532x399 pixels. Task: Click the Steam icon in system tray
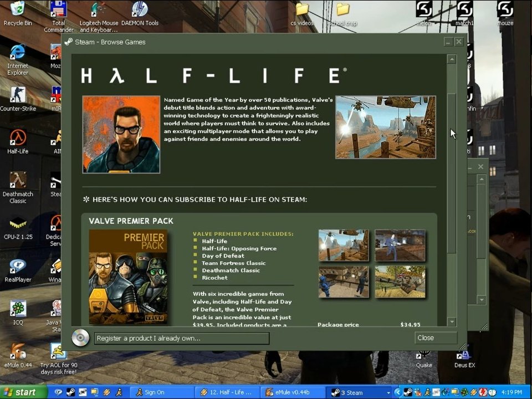point(408,392)
